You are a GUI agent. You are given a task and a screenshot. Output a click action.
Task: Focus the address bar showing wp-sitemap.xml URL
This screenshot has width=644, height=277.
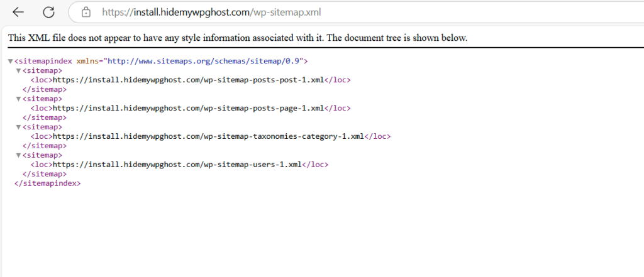coord(356,13)
